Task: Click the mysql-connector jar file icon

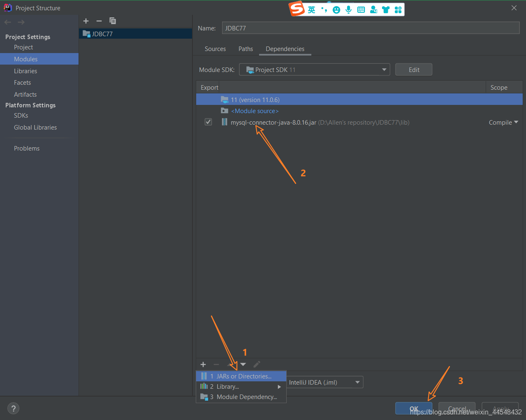Action: click(x=225, y=122)
